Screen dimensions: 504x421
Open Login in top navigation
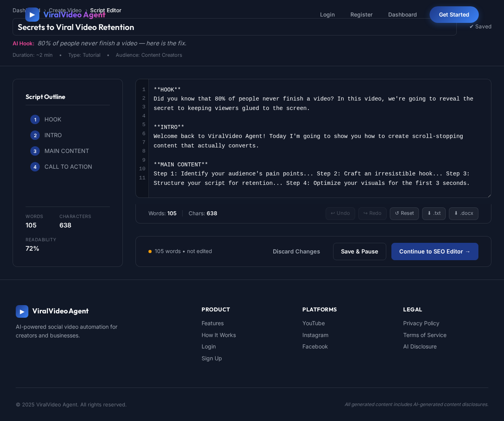327,15
